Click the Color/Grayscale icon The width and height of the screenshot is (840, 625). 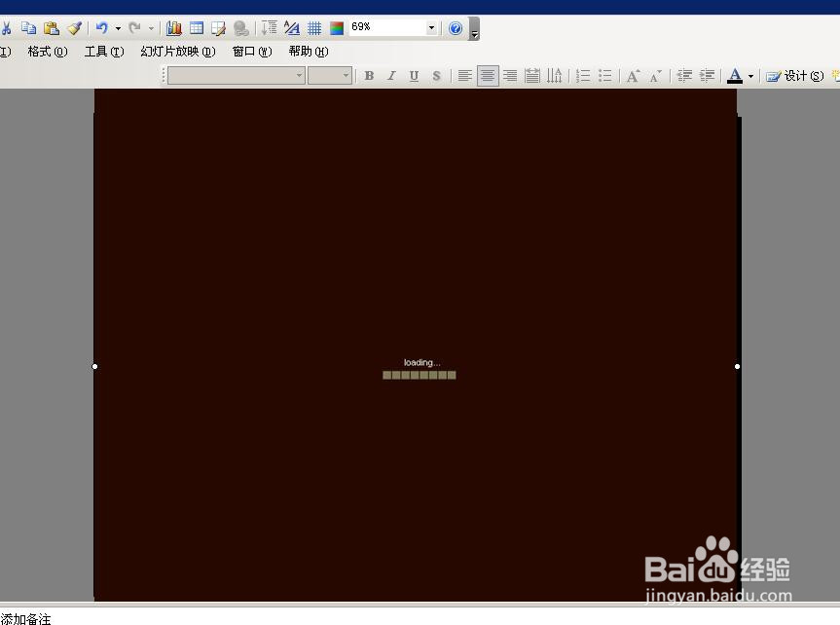coord(337,28)
